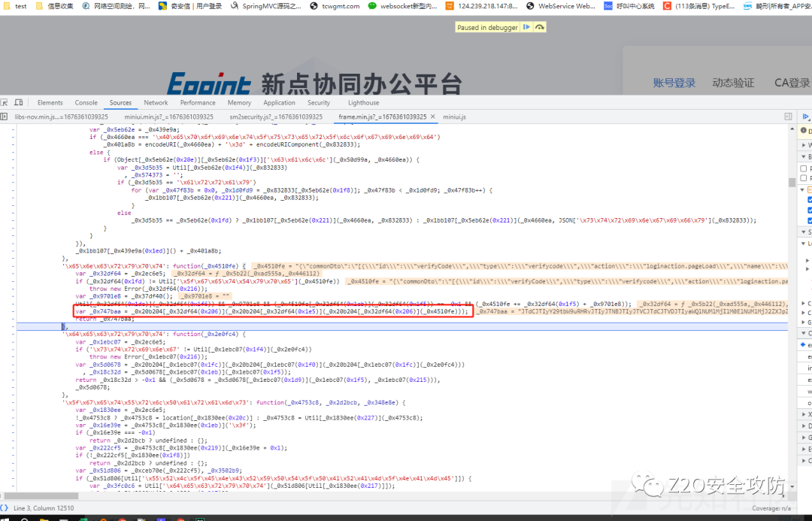Switch to the libs-nov.min.js file tab
Image resolution: width=812 pixels, height=521 pixels.
tap(62, 117)
